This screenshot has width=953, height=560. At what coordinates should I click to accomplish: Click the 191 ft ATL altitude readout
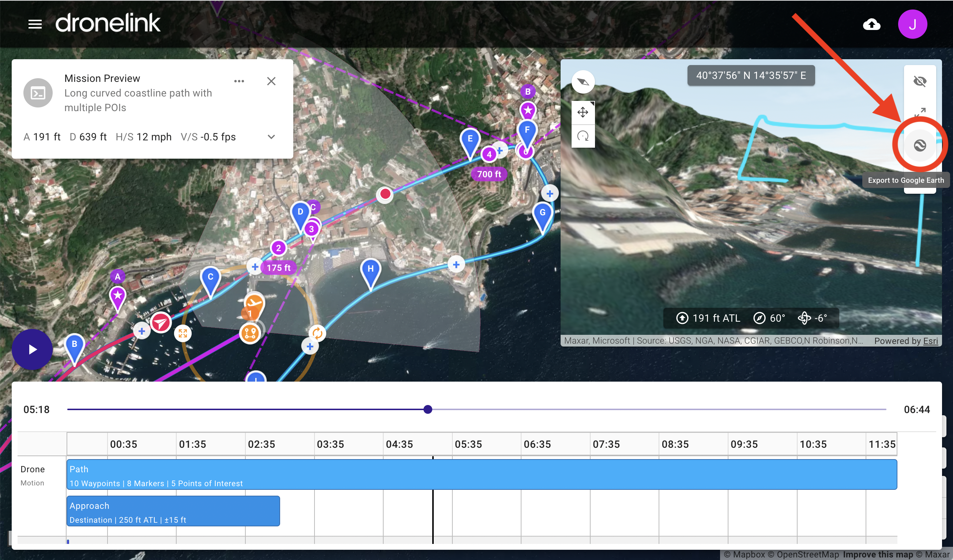coord(708,318)
